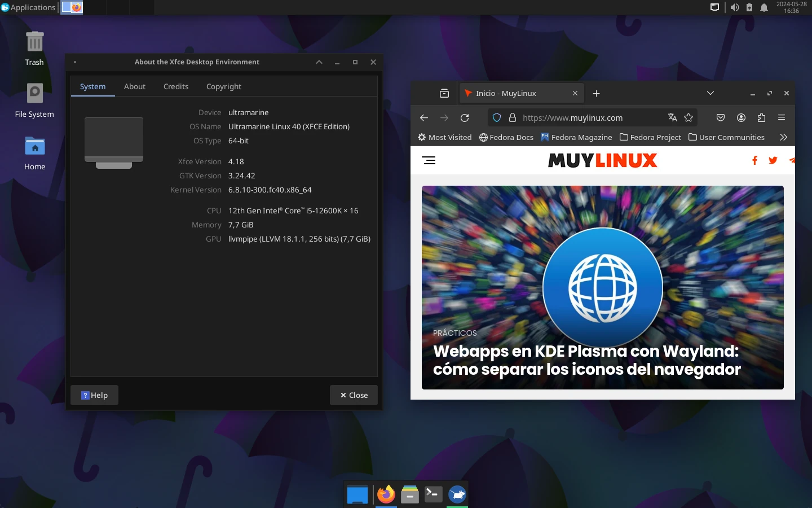Screen dimensions: 812x508
Task: Click the GPU value llvmpipe text
Action: coord(299,239)
